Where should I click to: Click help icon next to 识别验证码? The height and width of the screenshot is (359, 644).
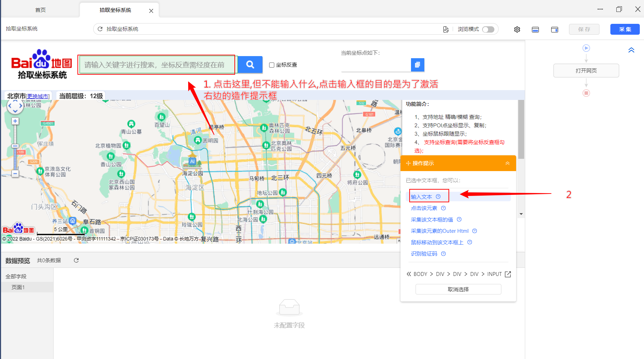(x=444, y=253)
